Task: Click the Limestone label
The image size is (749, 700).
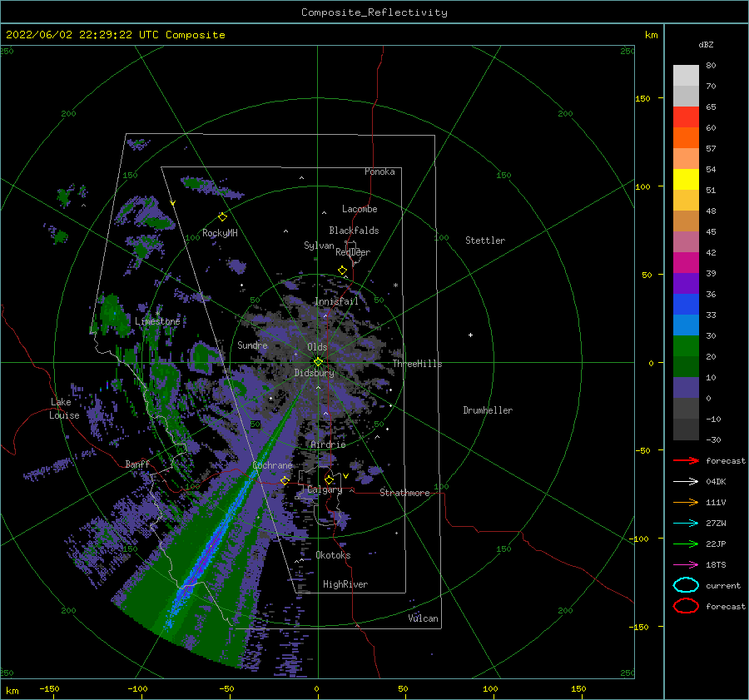Action: (x=157, y=321)
